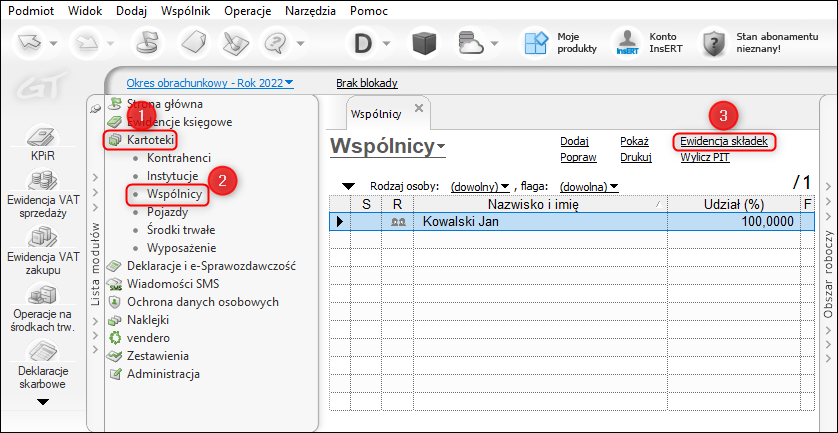
Task: Click the Moje produkty toolbar icon
Action: click(537, 42)
